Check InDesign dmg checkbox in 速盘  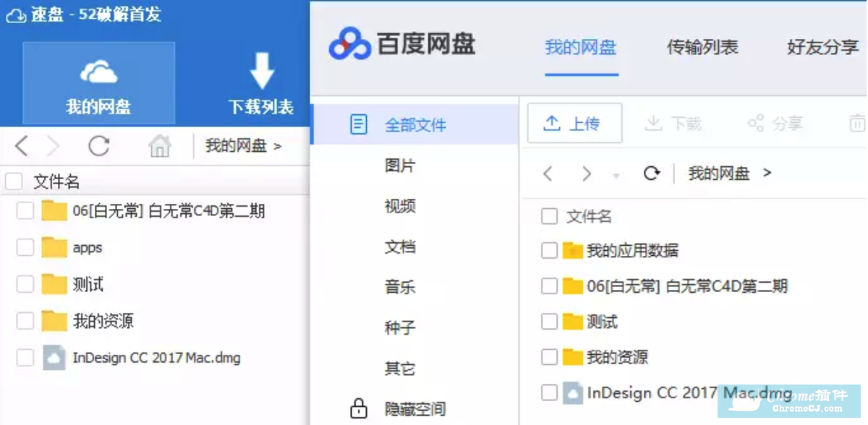[x=25, y=357]
